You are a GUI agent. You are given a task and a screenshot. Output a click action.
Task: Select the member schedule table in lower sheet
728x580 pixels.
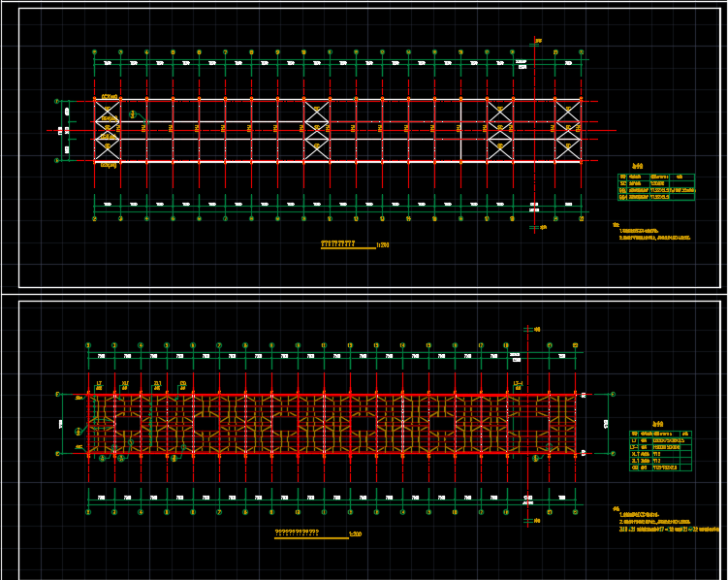[x=661, y=451]
